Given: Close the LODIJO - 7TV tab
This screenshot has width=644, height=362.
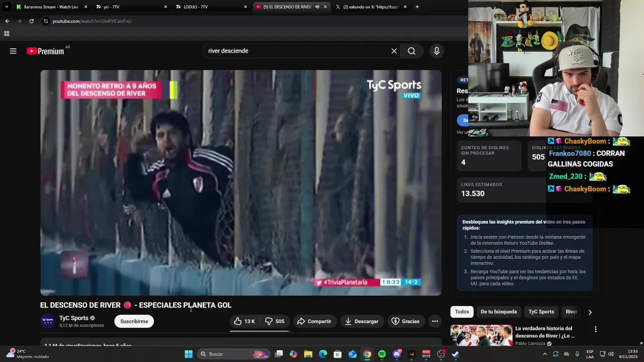Looking at the screenshot, I should pos(246,7).
